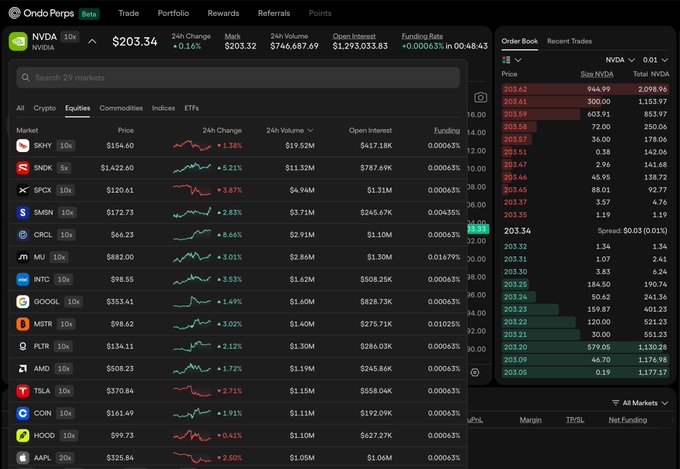
Task: Click the 8.66% CRCL change value
Action: [x=229, y=235]
